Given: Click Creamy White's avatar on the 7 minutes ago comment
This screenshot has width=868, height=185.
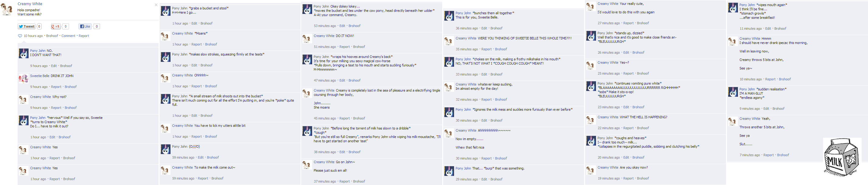Looking at the screenshot, I should click(733, 121).
